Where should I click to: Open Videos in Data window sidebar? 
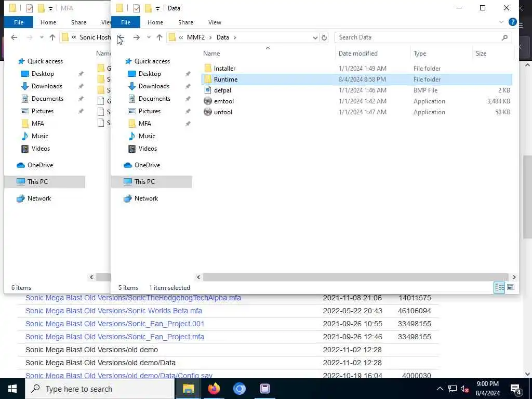point(148,149)
